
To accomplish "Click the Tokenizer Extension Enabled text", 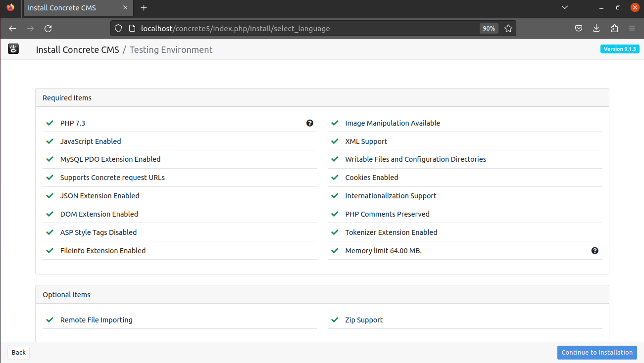I will (392, 232).
